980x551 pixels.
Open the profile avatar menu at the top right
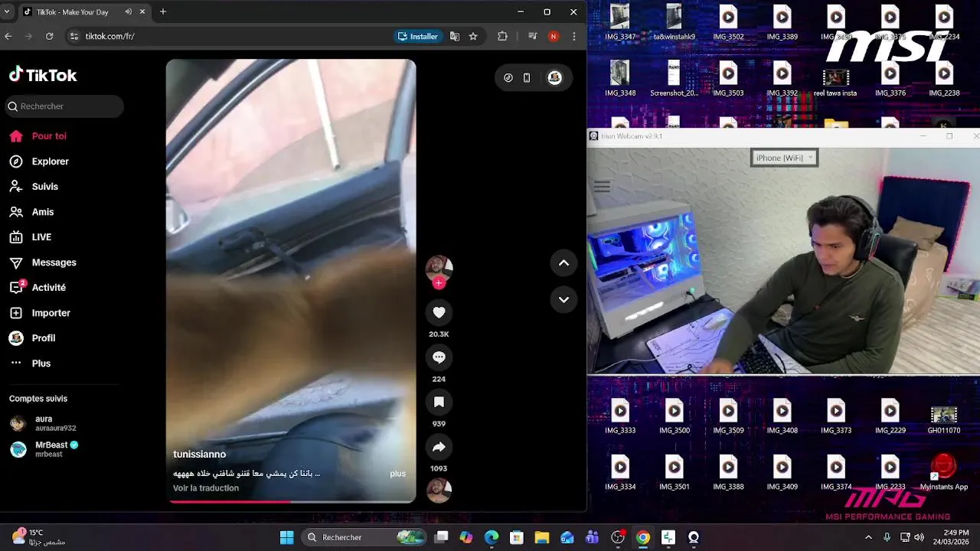[555, 77]
